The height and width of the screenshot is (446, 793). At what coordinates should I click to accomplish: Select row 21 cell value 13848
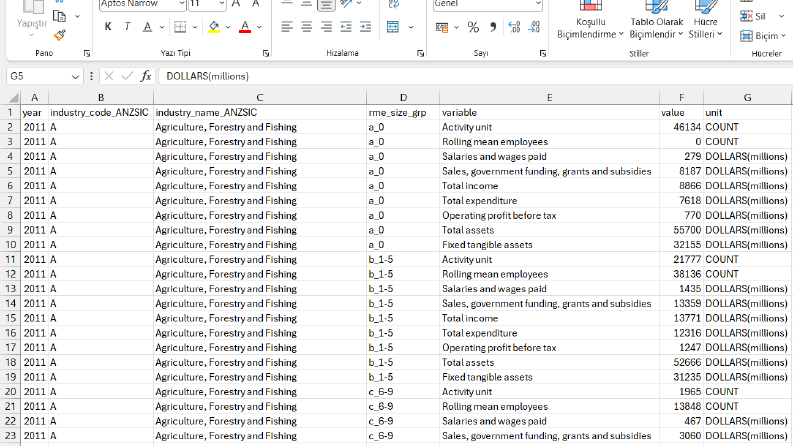click(681, 407)
